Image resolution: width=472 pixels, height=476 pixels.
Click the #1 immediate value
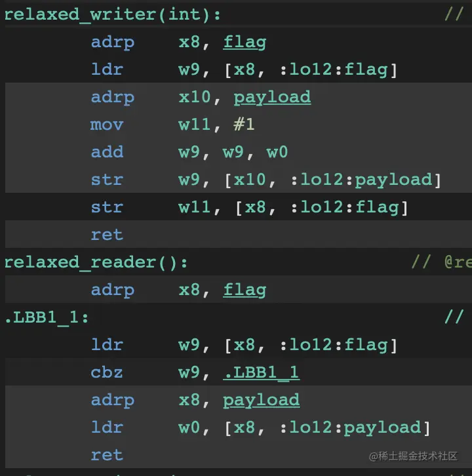244,125
